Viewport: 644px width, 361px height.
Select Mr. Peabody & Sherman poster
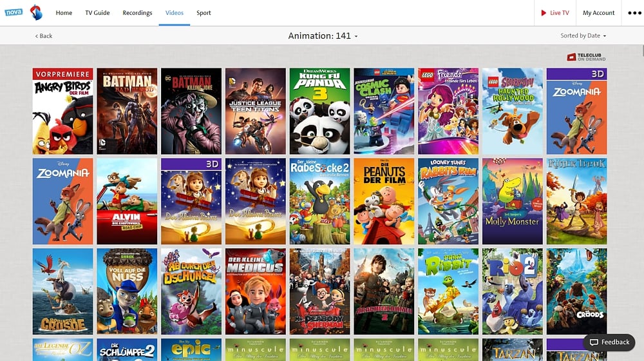click(319, 291)
